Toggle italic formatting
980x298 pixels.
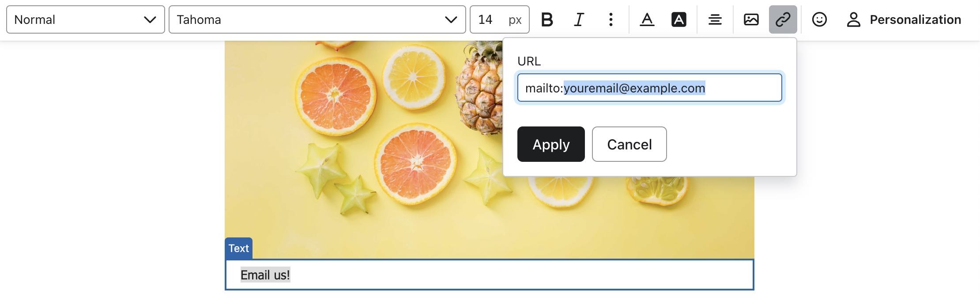click(579, 19)
